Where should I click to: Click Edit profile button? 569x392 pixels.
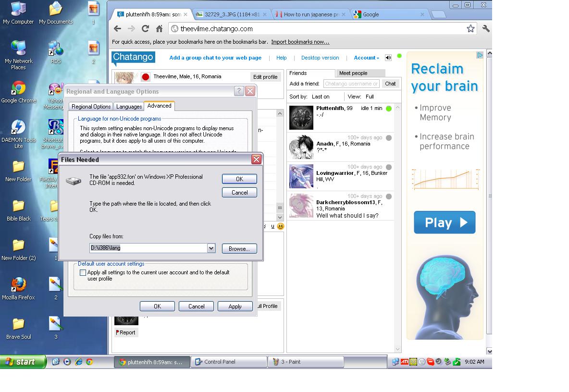265,77
